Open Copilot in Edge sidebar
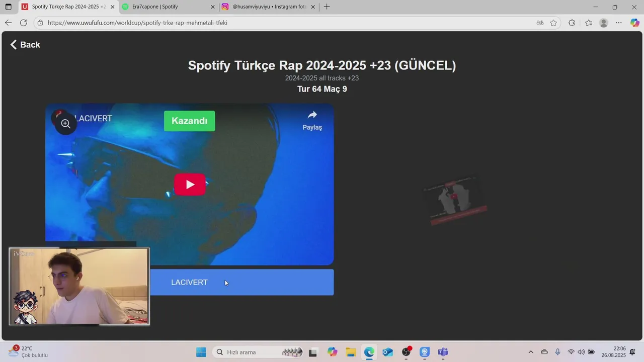This screenshot has height=362, width=644. tap(635, 23)
